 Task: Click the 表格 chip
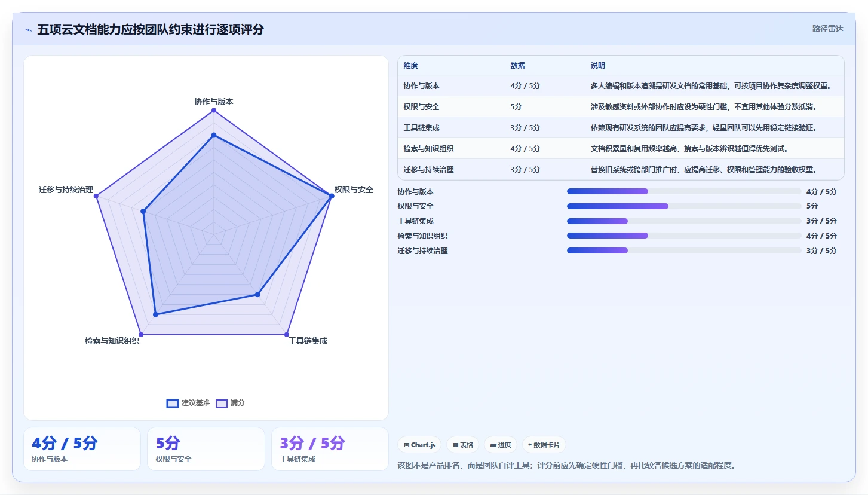click(x=462, y=445)
